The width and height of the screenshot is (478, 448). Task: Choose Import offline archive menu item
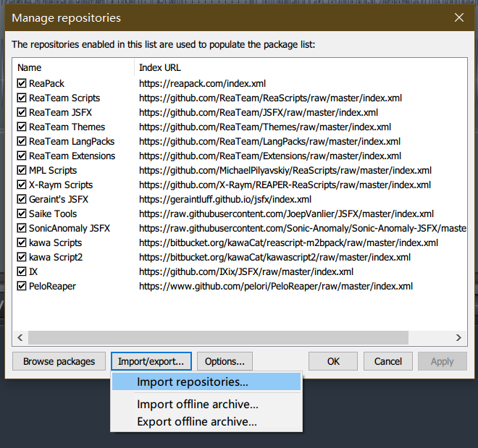pyautogui.click(x=197, y=405)
